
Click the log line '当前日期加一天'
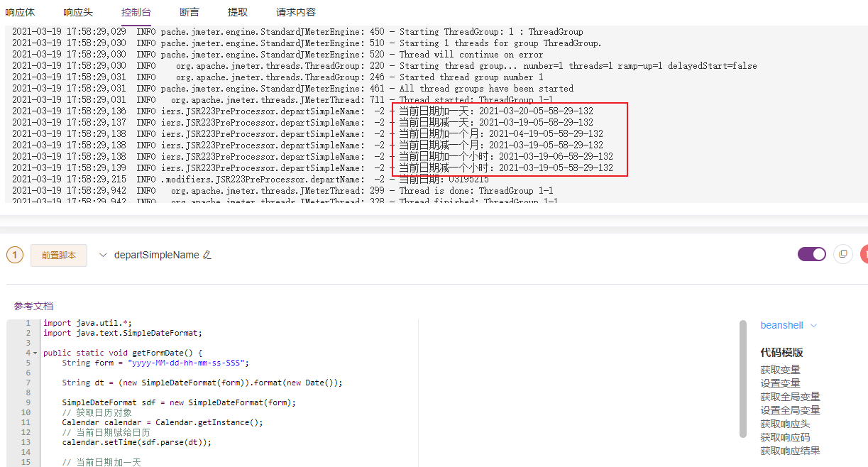coord(495,111)
